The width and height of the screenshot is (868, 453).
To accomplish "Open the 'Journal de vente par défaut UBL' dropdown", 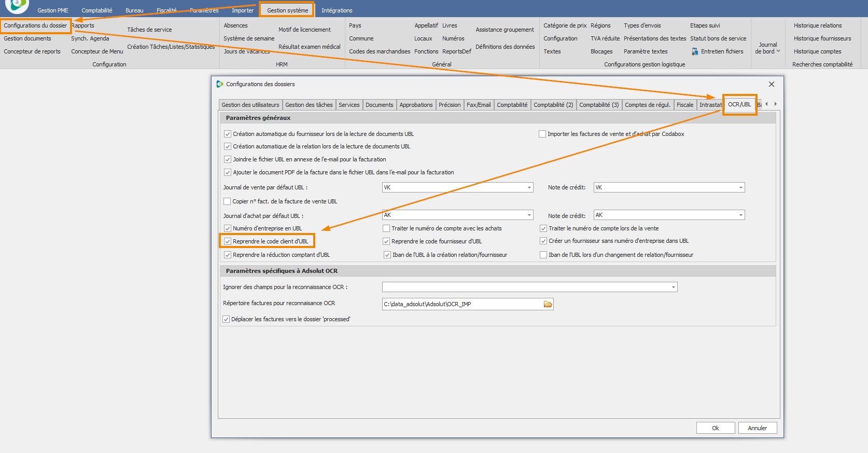I will [529, 187].
